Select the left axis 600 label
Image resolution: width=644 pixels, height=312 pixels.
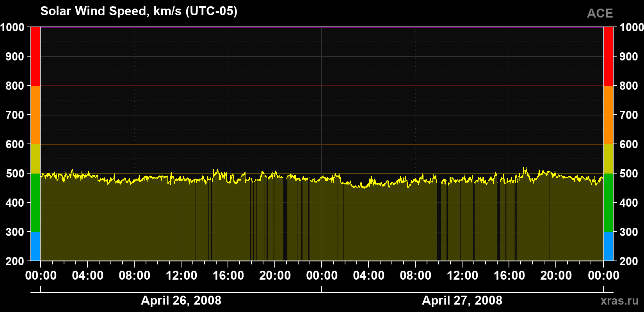coord(15,144)
